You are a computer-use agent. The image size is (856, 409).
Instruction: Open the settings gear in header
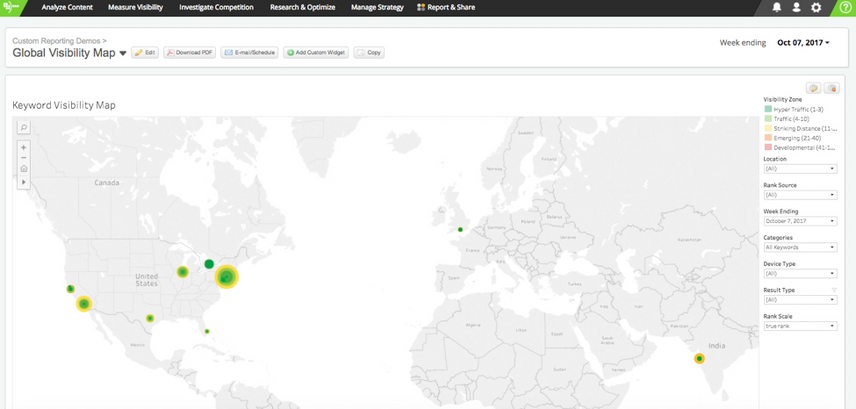tap(816, 8)
